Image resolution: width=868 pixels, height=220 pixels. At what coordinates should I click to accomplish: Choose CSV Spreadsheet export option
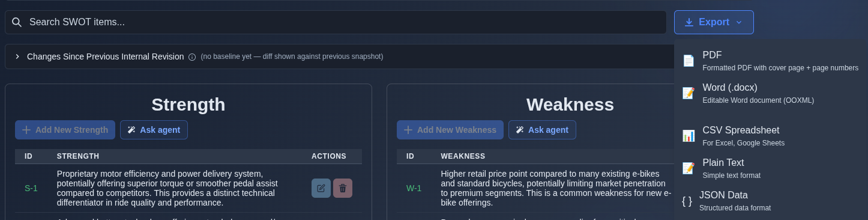(771, 136)
